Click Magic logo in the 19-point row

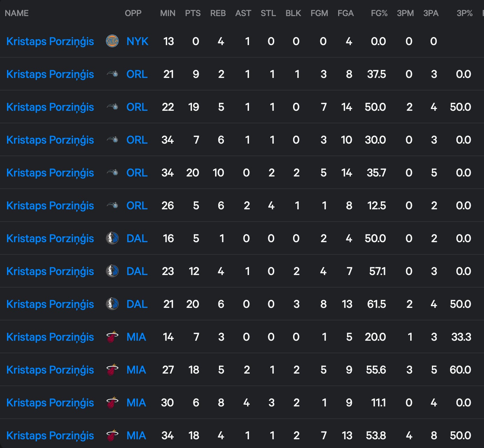click(x=112, y=107)
